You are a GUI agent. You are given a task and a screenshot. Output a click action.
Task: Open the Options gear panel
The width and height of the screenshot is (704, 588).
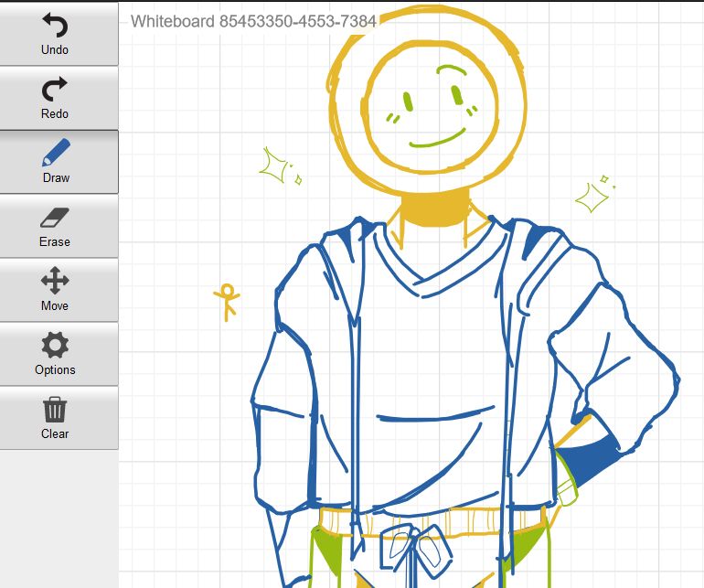(59, 354)
